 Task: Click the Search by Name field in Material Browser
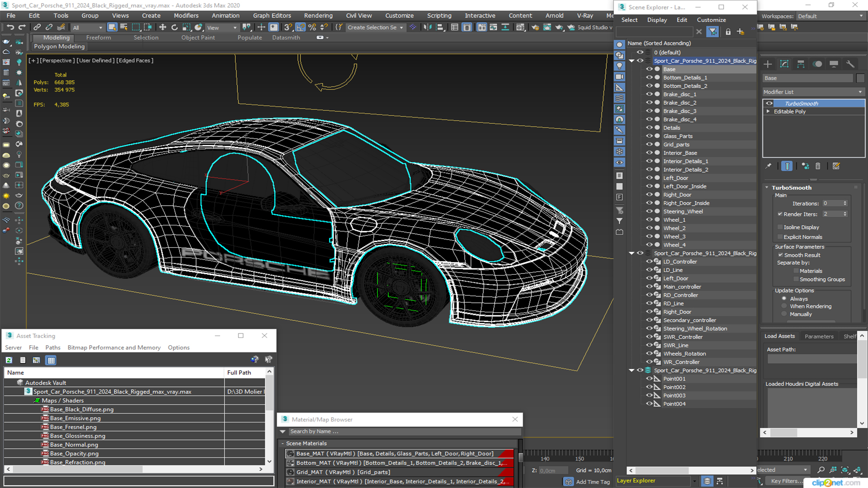point(404,432)
